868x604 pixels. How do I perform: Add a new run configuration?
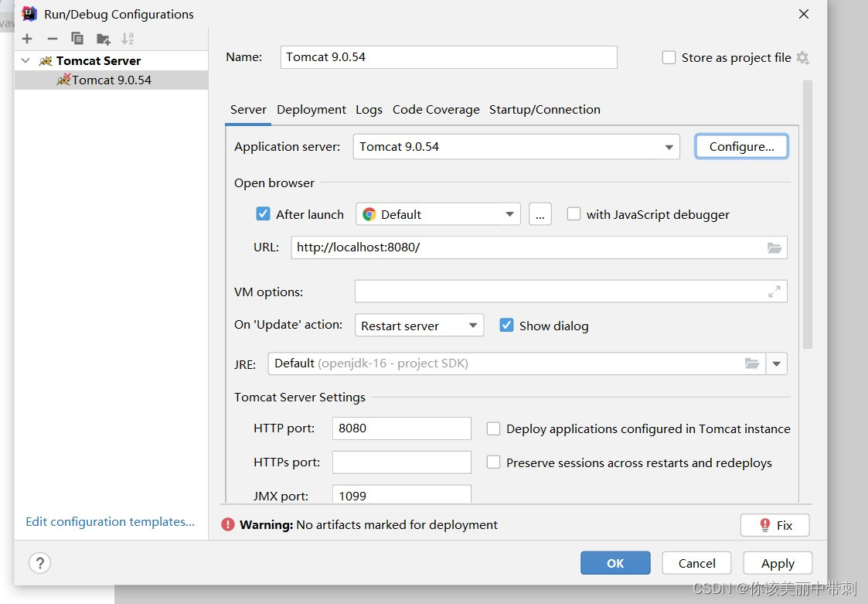point(27,38)
